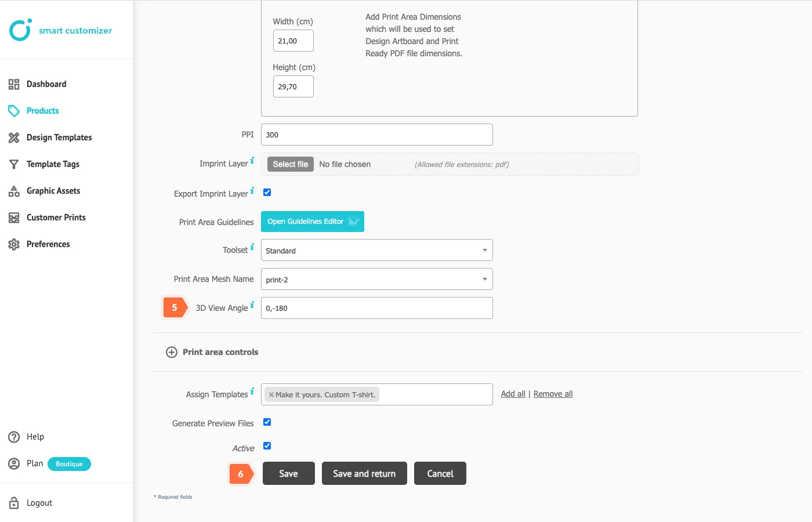The height and width of the screenshot is (522, 812).
Task: Click the Preferences gear icon
Action: coord(14,244)
